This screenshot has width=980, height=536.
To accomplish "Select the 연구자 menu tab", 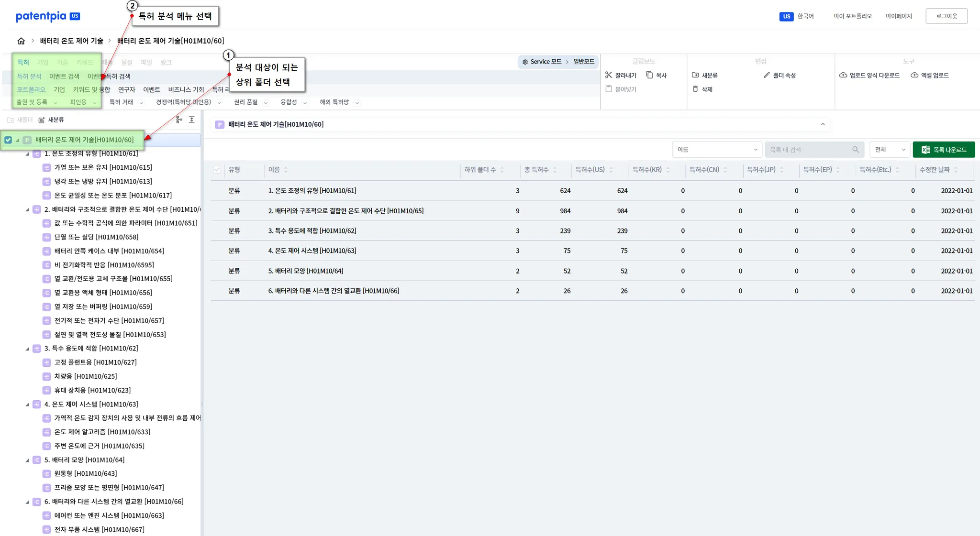I will click(x=127, y=89).
